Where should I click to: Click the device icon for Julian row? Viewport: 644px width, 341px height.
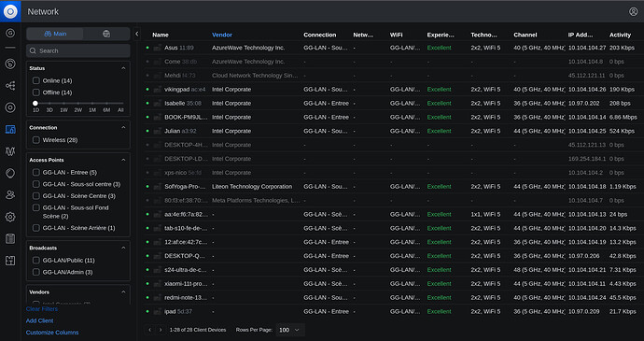157,131
